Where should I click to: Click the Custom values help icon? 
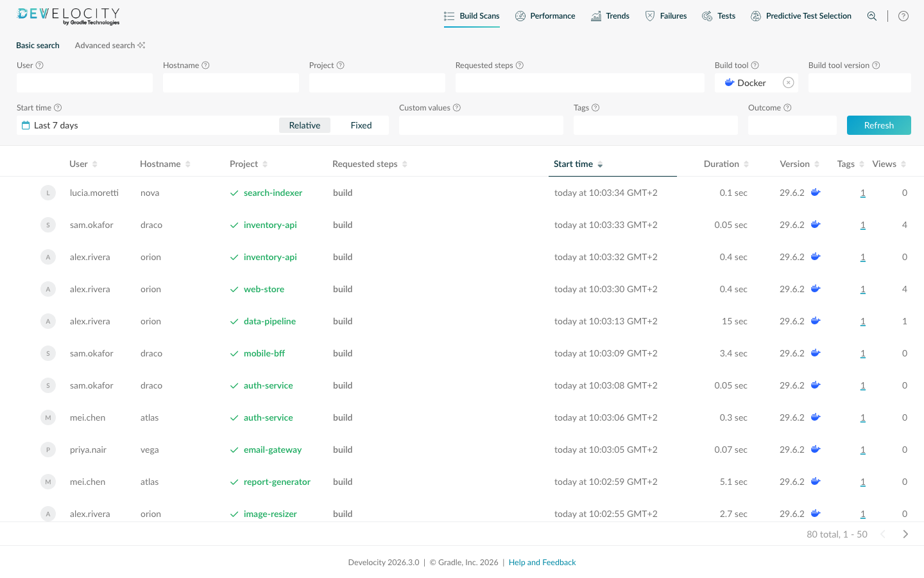tap(457, 108)
